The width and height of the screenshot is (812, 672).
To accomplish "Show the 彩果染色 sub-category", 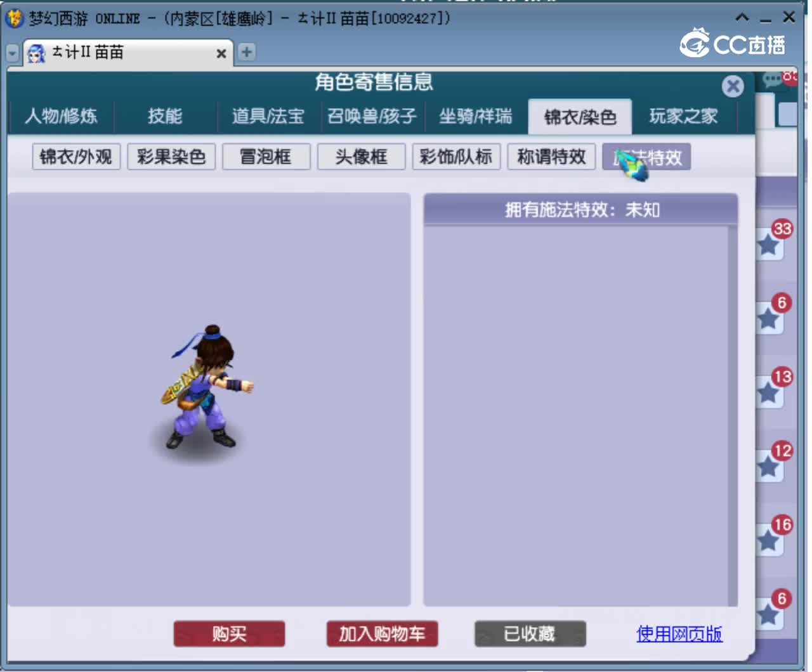I will [171, 157].
